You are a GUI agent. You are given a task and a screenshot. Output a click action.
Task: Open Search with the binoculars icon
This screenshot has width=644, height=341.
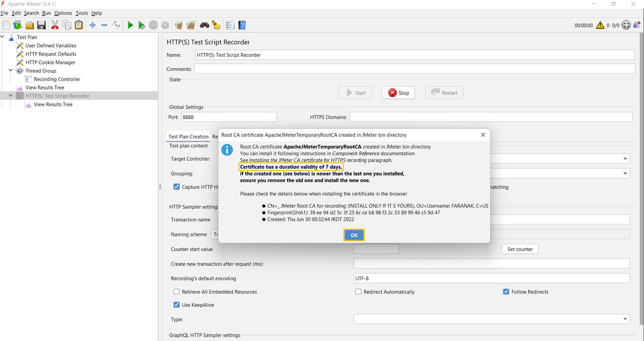204,25
